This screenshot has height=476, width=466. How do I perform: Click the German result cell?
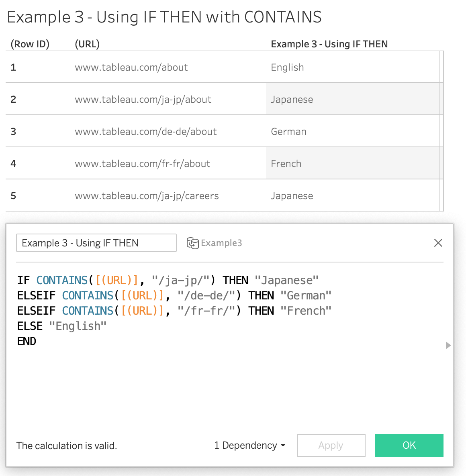click(x=288, y=132)
